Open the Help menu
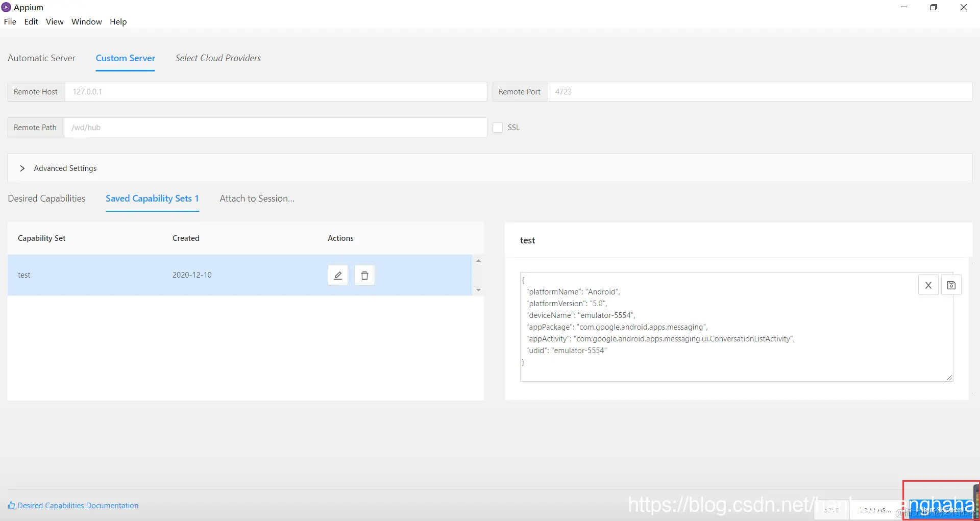This screenshot has height=521, width=980. tap(118, 21)
